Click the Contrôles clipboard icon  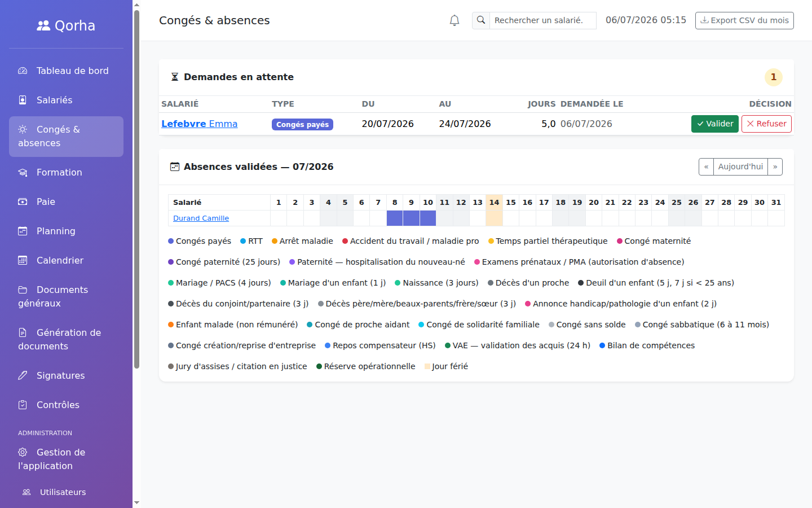(23, 405)
